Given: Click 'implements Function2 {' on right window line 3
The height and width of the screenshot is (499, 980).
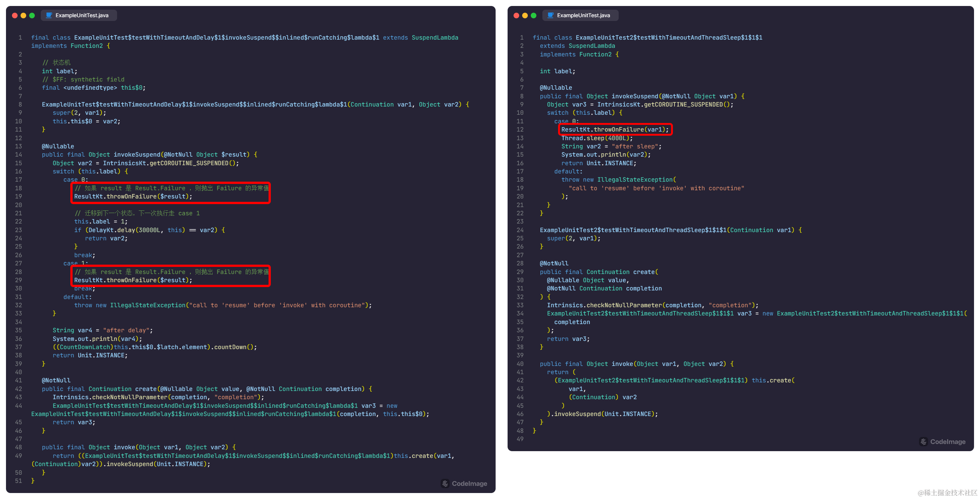Looking at the screenshot, I should coord(579,54).
